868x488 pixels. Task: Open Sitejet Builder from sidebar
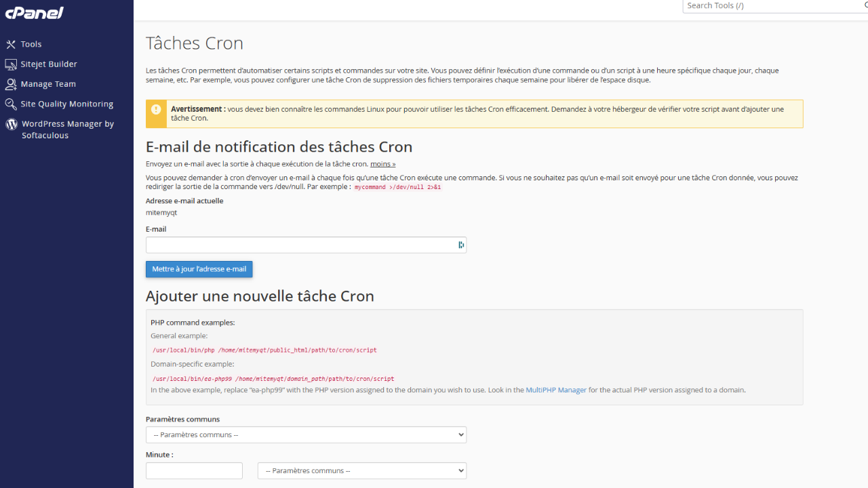coord(49,64)
